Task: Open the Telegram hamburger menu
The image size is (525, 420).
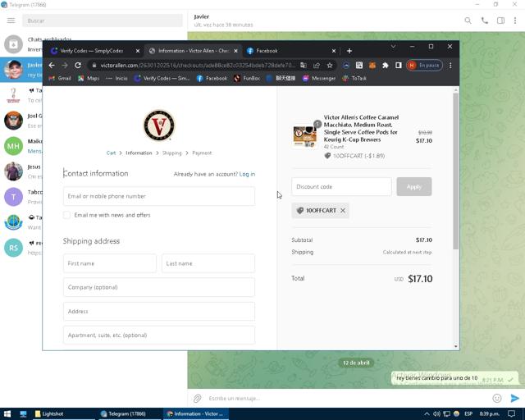Action: 11,21
